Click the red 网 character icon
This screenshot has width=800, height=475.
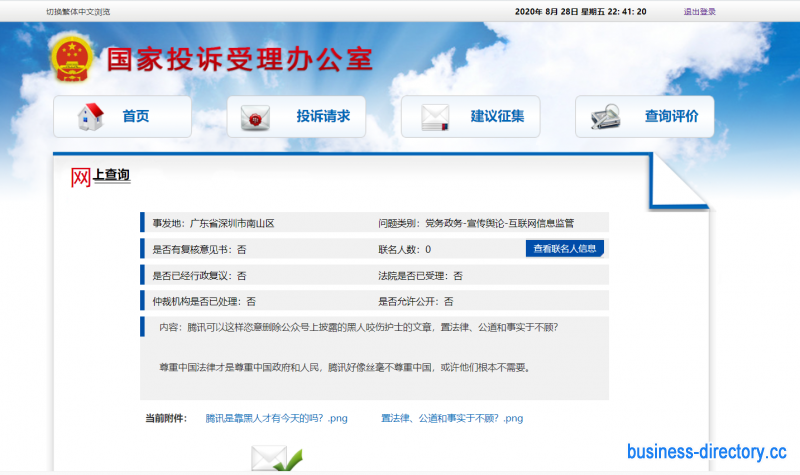(x=81, y=177)
